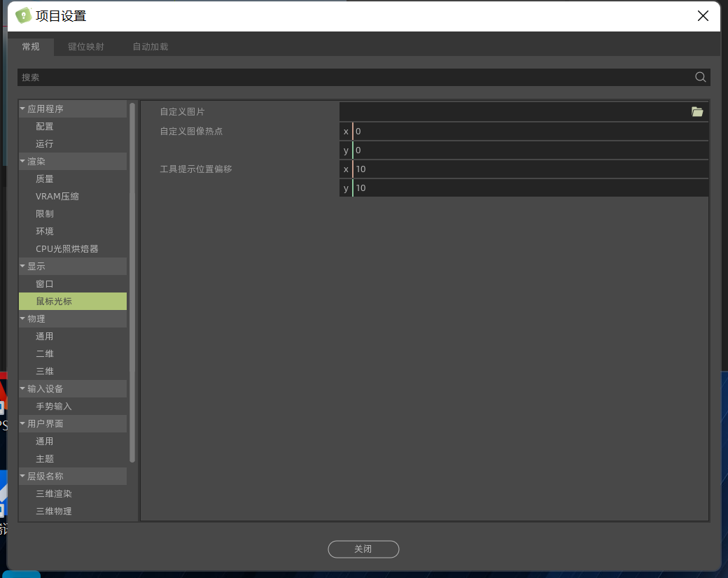Edit 自定义图像热点 x value

(x=530, y=132)
